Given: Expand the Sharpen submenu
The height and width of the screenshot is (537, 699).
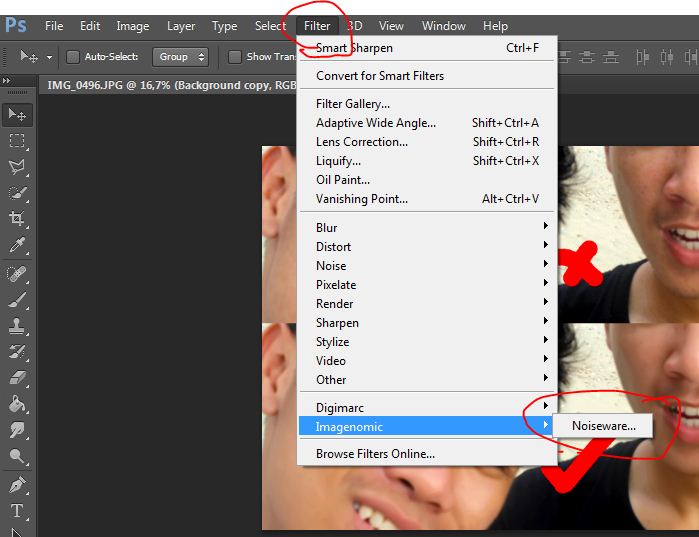Looking at the screenshot, I should click(x=428, y=323).
